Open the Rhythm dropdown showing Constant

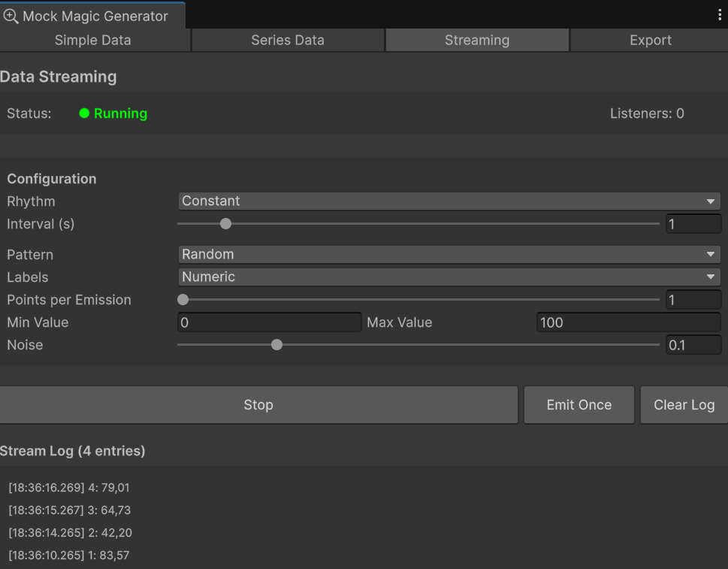(449, 201)
